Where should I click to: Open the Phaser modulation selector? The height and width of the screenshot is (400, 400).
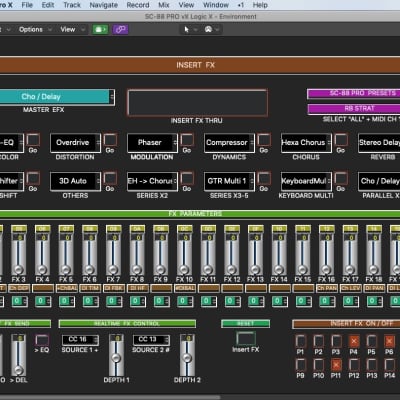click(152, 143)
